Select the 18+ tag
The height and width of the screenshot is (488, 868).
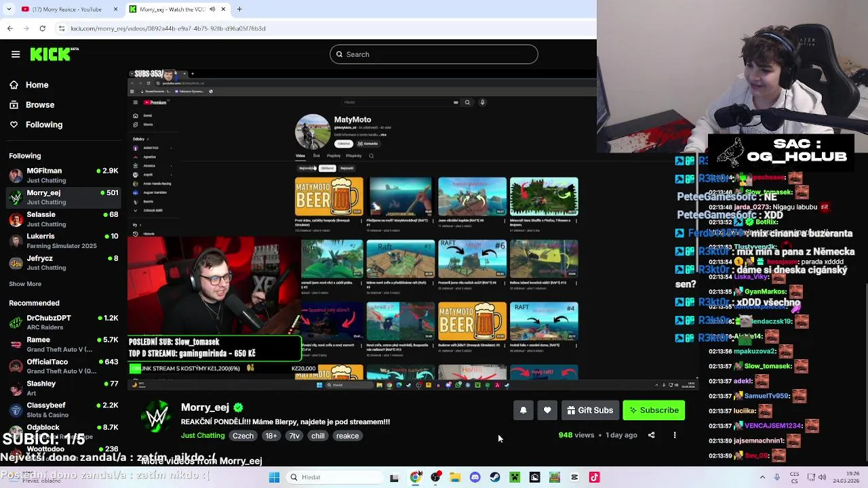click(x=271, y=436)
